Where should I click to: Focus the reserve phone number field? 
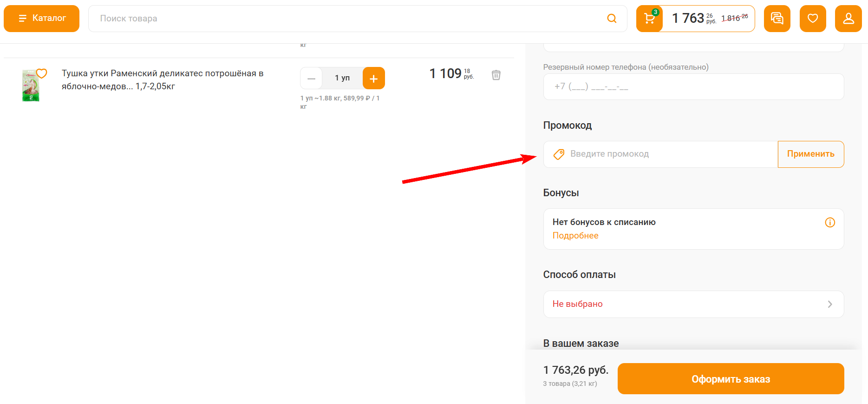[x=693, y=87]
